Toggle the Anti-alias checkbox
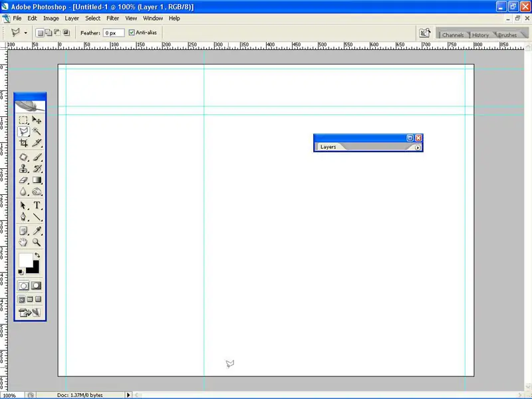532x399 pixels. [x=132, y=33]
